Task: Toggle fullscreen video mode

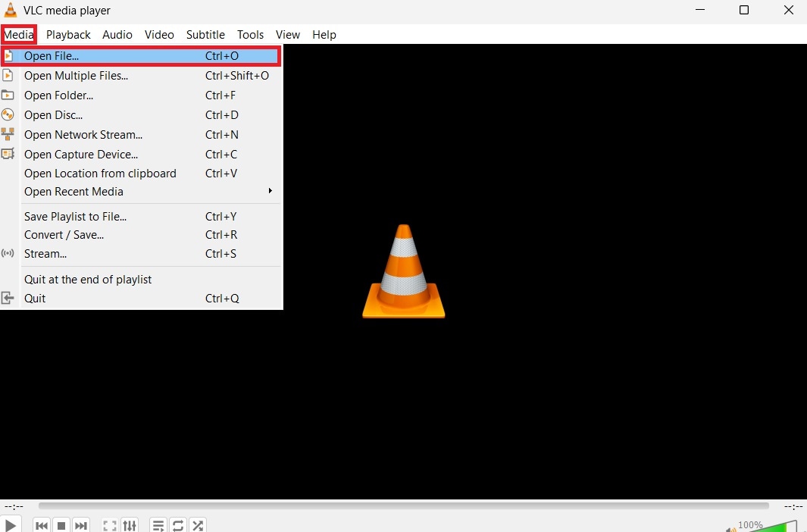Action: click(x=109, y=525)
